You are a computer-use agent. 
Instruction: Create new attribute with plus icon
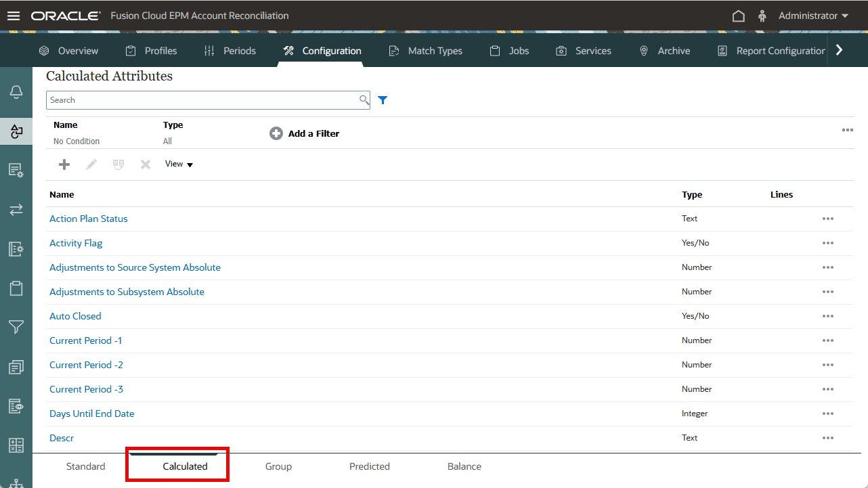(64, 164)
